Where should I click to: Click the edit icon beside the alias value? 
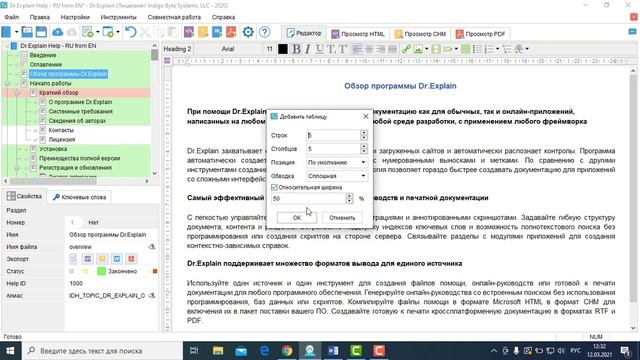(151, 295)
